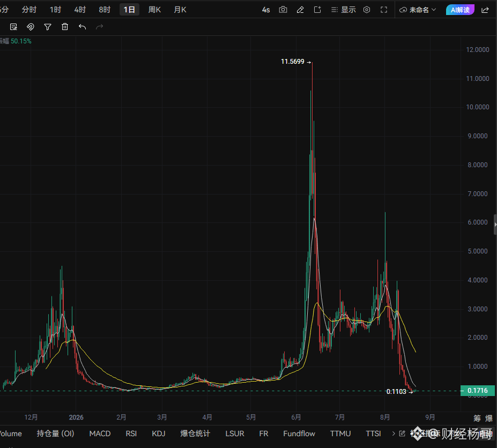
Task: Click the edit indicators pencil icon
Action: (402, 434)
